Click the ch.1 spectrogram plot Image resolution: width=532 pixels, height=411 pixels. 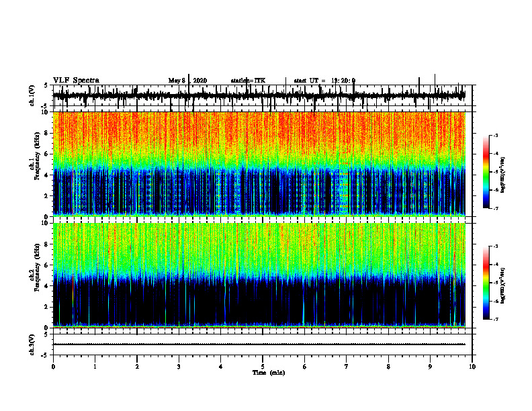[259, 164]
